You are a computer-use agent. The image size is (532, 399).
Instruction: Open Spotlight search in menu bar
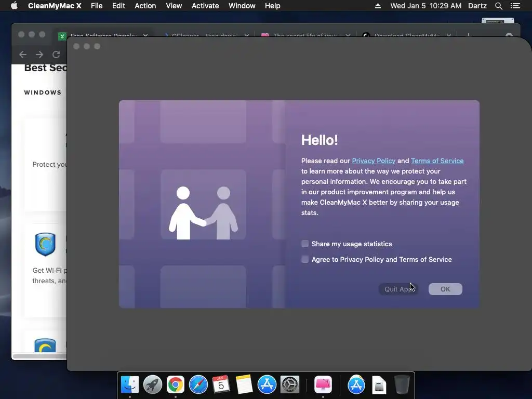[498, 6]
